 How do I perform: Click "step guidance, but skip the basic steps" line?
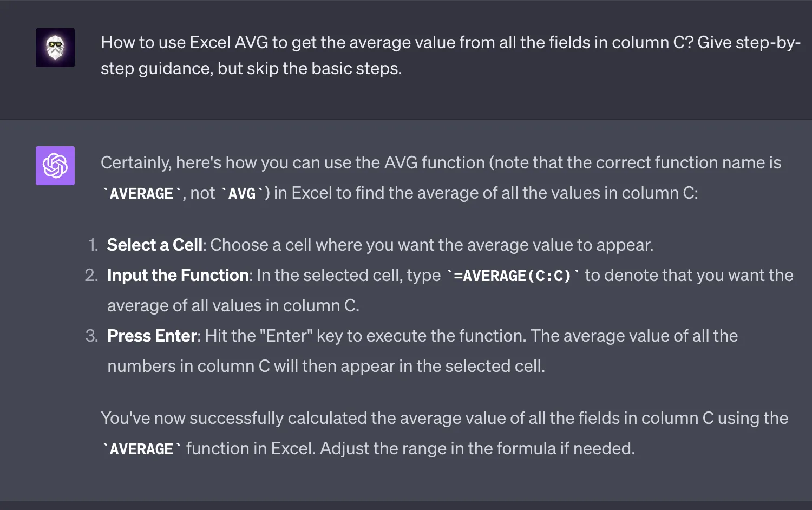click(251, 68)
